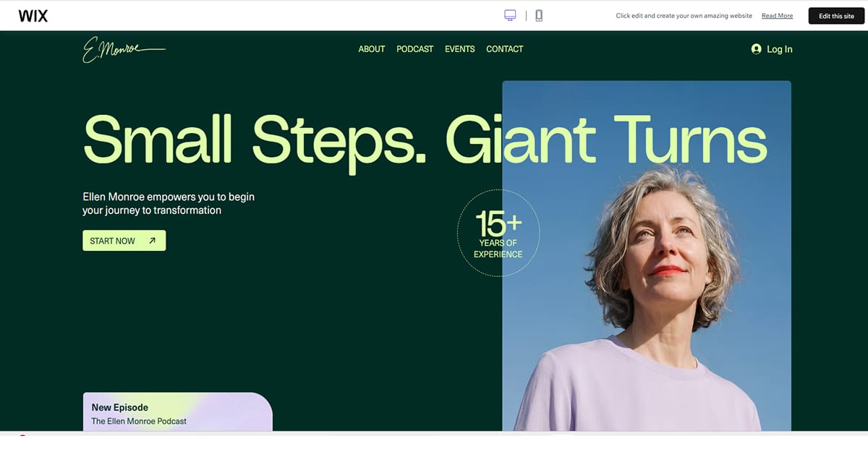Open the New Episode card

120,407
